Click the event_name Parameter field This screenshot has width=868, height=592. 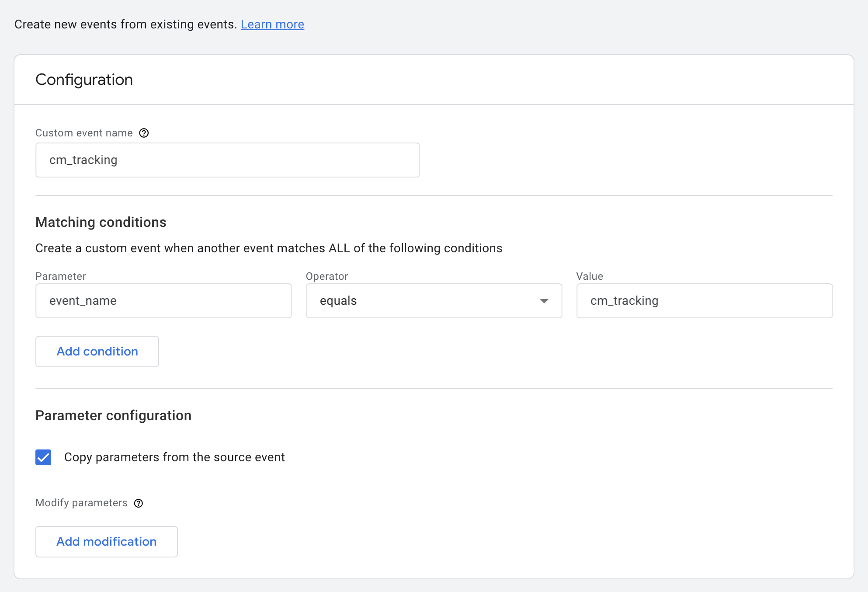[x=163, y=301]
